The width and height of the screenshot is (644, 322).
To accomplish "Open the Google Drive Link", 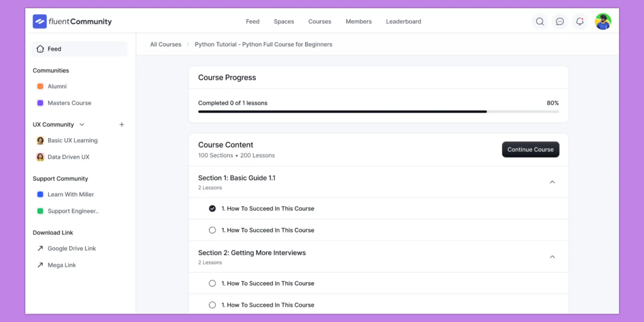I will [x=72, y=248].
